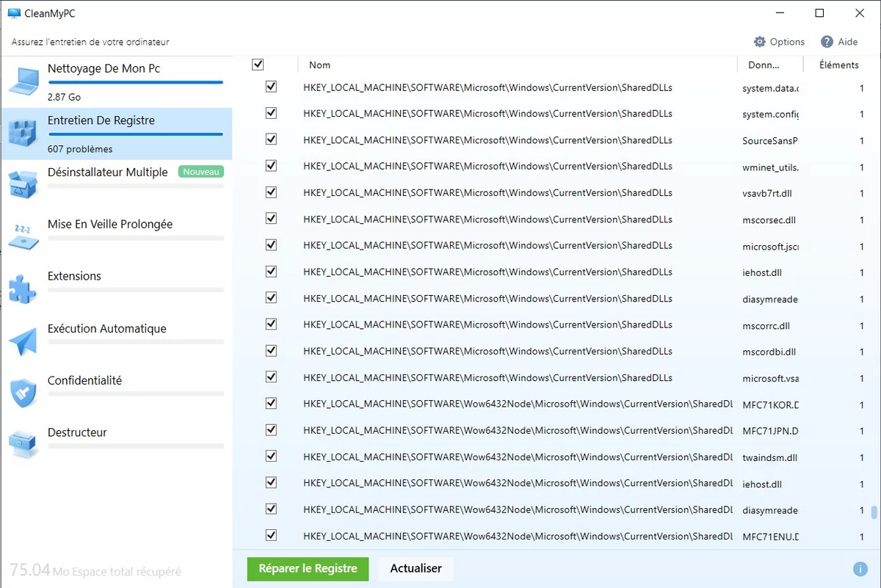Select the 'wminet_utils.' data cell

point(771,167)
